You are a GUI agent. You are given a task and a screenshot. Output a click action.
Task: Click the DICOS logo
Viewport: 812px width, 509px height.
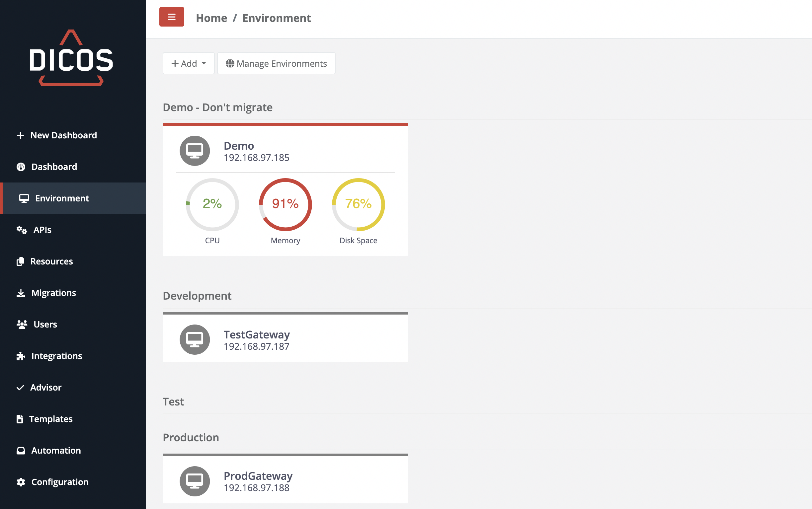tap(71, 58)
